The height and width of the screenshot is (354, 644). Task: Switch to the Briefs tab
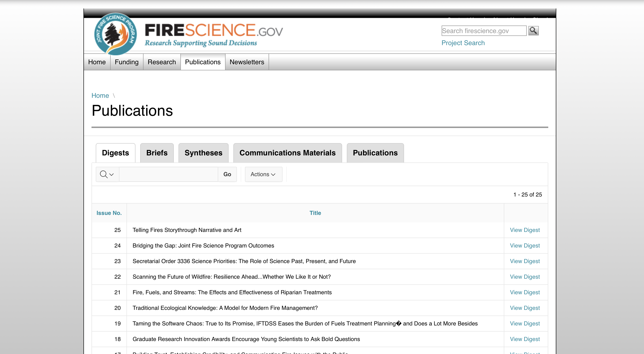(x=157, y=153)
